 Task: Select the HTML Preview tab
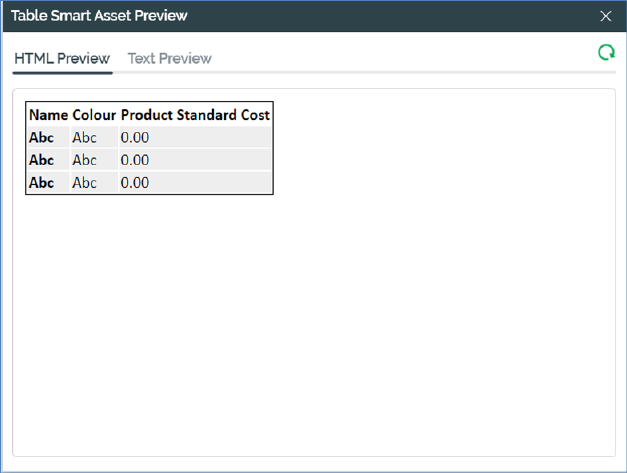coord(62,58)
